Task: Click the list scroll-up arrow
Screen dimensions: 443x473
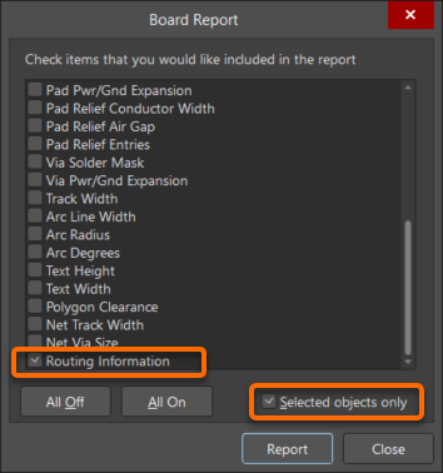Action: click(408, 88)
